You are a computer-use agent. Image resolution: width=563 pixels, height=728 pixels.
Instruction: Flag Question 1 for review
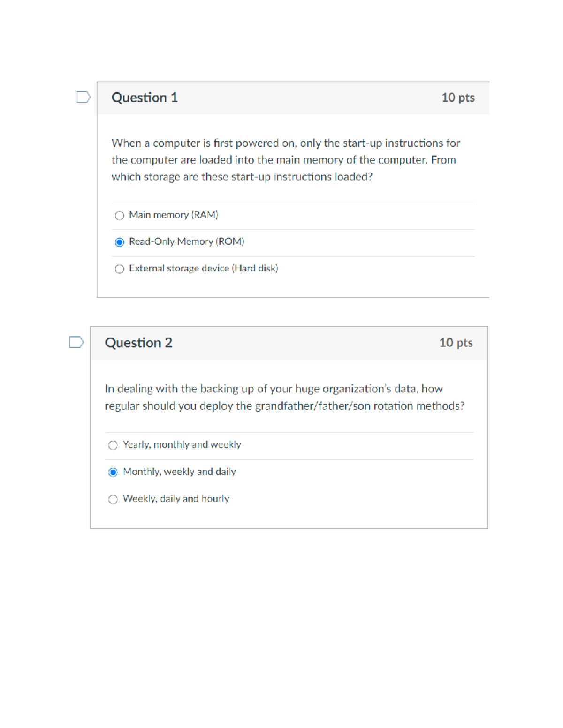coord(83,97)
